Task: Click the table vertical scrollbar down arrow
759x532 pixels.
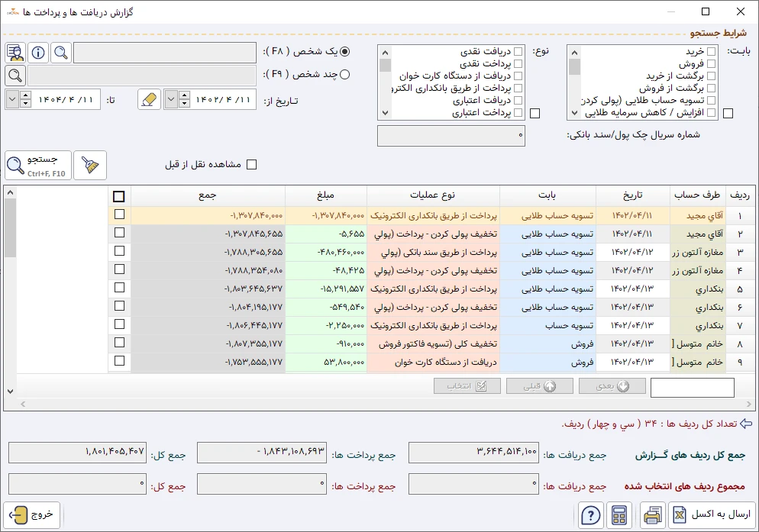Action: pos(10,391)
